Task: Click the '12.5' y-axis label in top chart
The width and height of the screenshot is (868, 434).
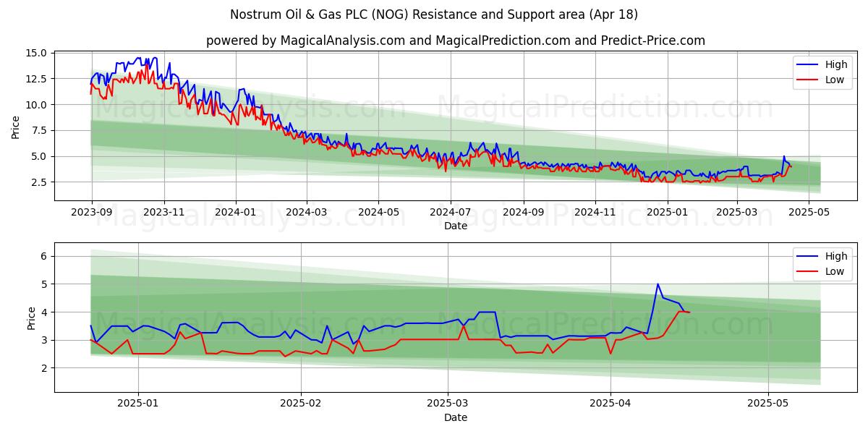Action: (38, 79)
